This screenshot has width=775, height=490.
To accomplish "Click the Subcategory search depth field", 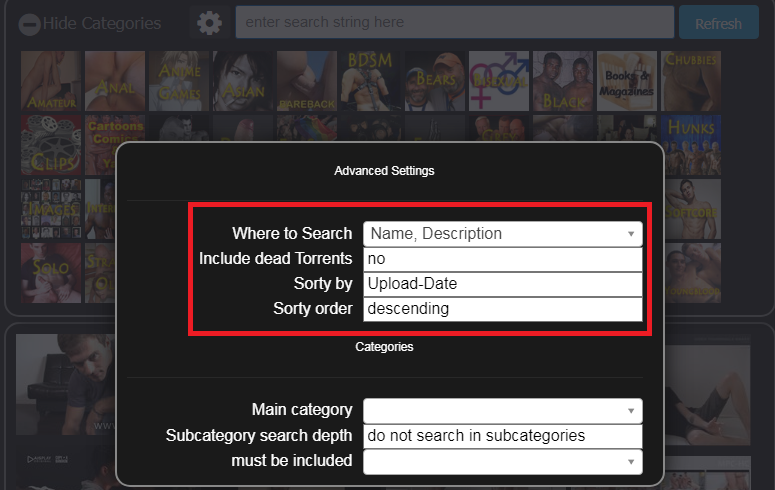I will point(502,436).
